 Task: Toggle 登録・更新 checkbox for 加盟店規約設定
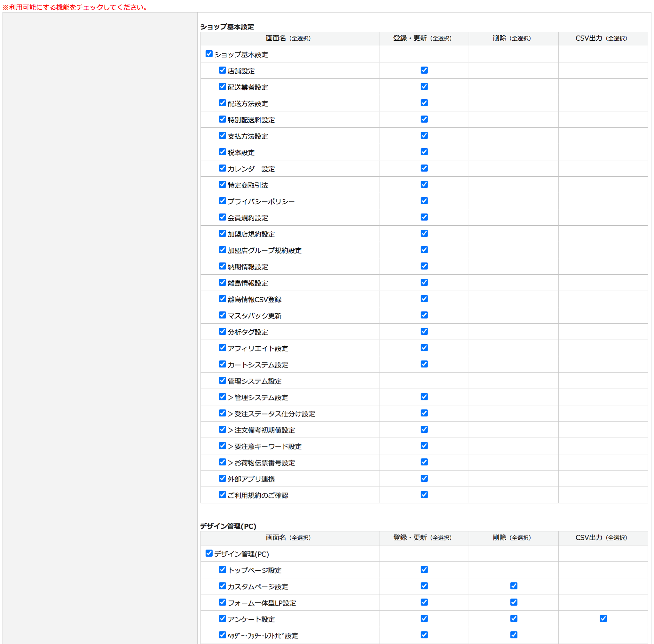tap(424, 233)
